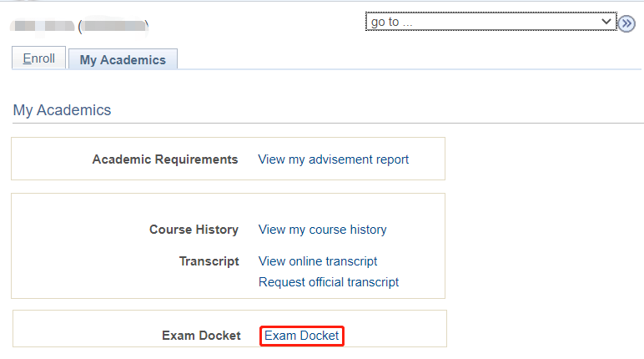Click the Course History label
The height and width of the screenshot is (359, 644).
[x=194, y=229]
